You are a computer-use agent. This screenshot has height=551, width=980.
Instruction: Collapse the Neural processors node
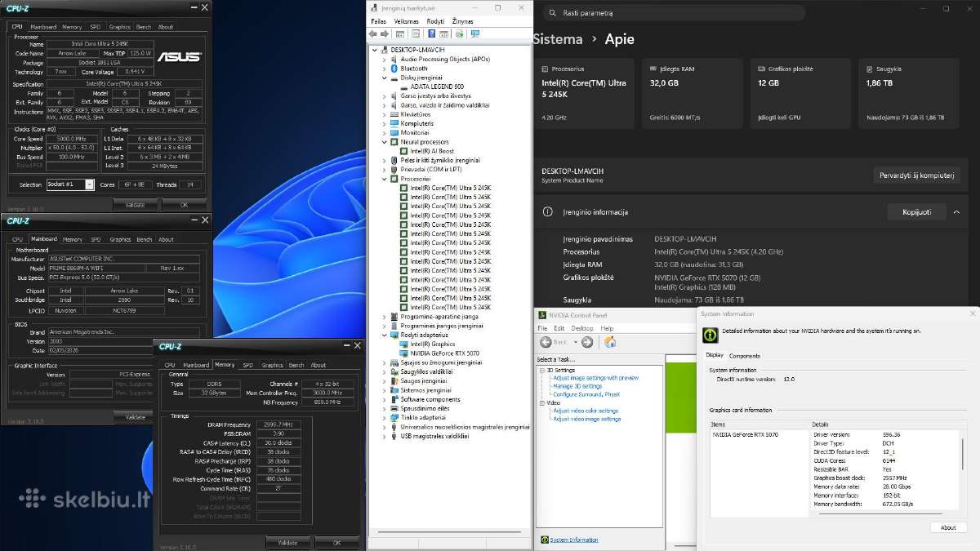[x=385, y=142]
